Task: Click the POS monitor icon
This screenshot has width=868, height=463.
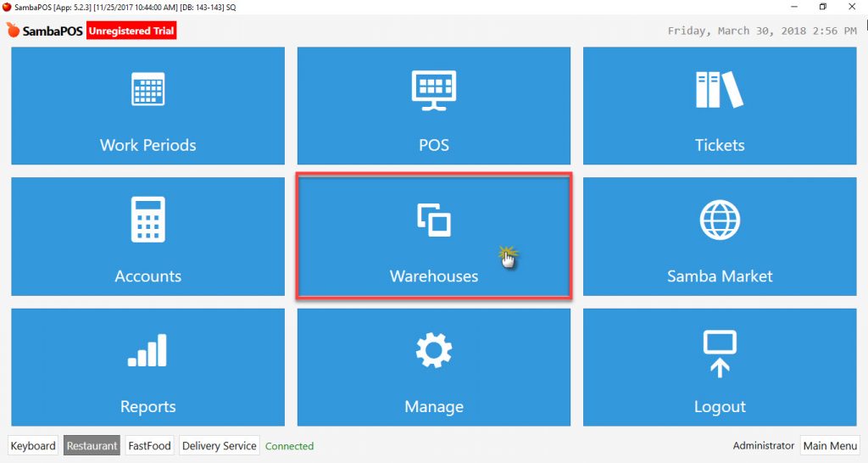Action: click(434, 90)
